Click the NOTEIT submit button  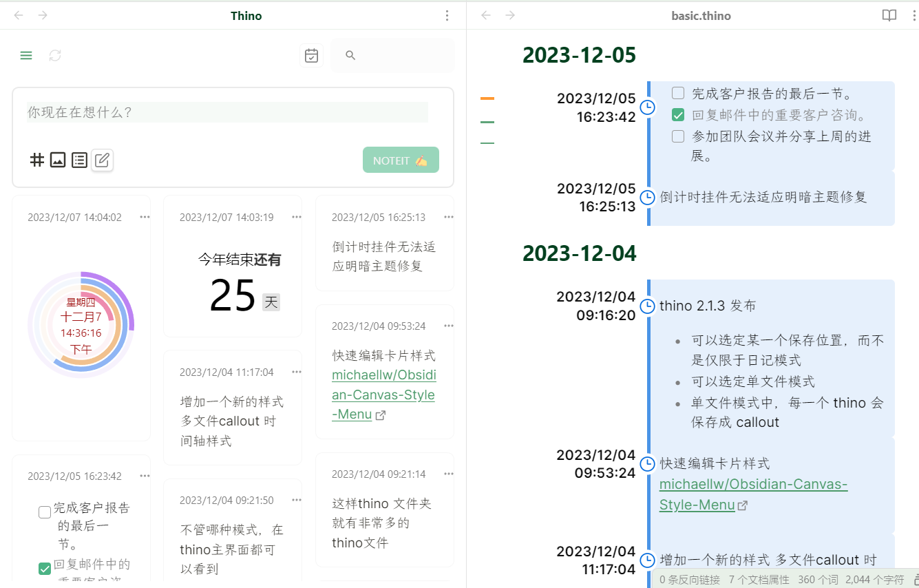(401, 160)
